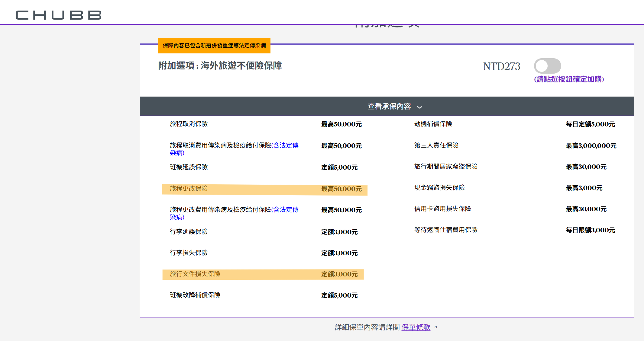Enable the 海外旅遊不便險保障 add-on toggle
The width and height of the screenshot is (644, 341).
click(547, 66)
